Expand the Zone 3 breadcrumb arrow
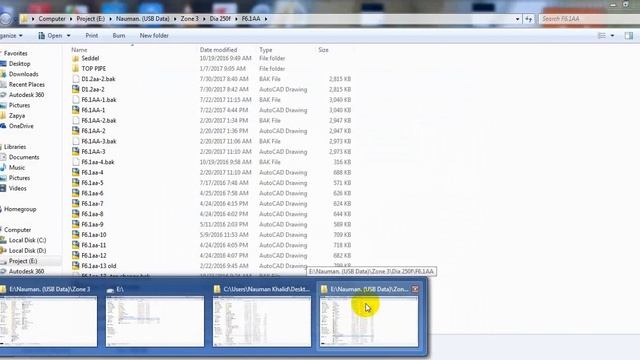640x360 pixels. pyautogui.click(x=203, y=19)
